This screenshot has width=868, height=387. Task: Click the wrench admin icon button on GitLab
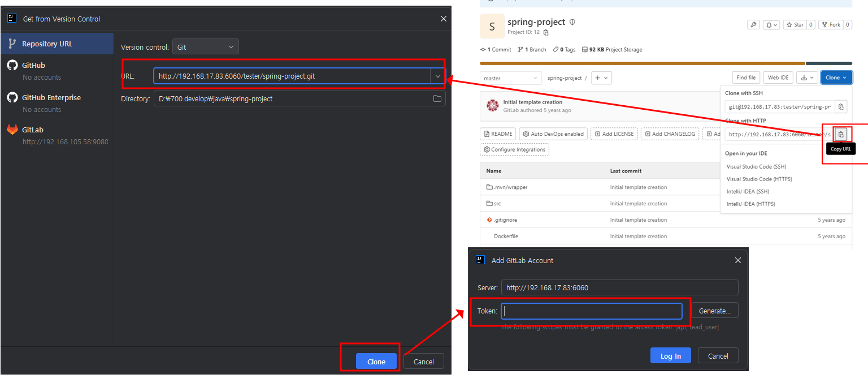tap(753, 25)
